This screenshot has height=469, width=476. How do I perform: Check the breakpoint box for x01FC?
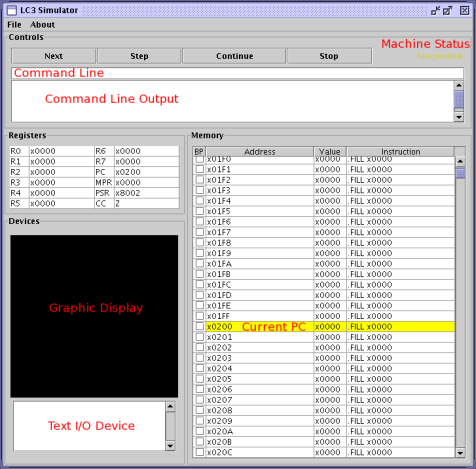(200, 284)
